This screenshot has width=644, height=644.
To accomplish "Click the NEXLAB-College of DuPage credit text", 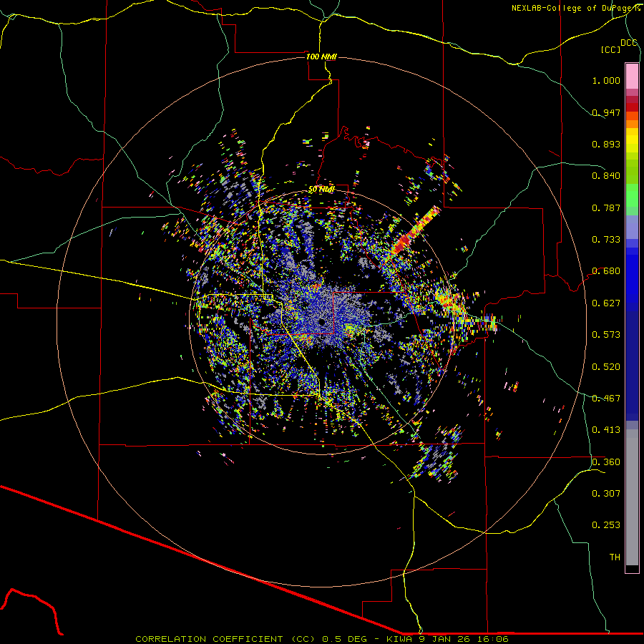I will pyautogui.click(x=574, y=8).
